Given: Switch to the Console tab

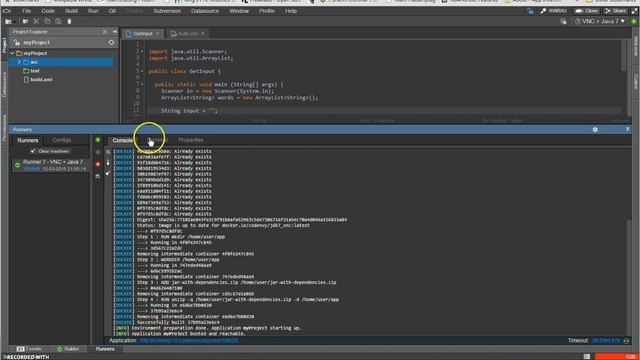Looking at the screenshot, I should click(122, 140).
